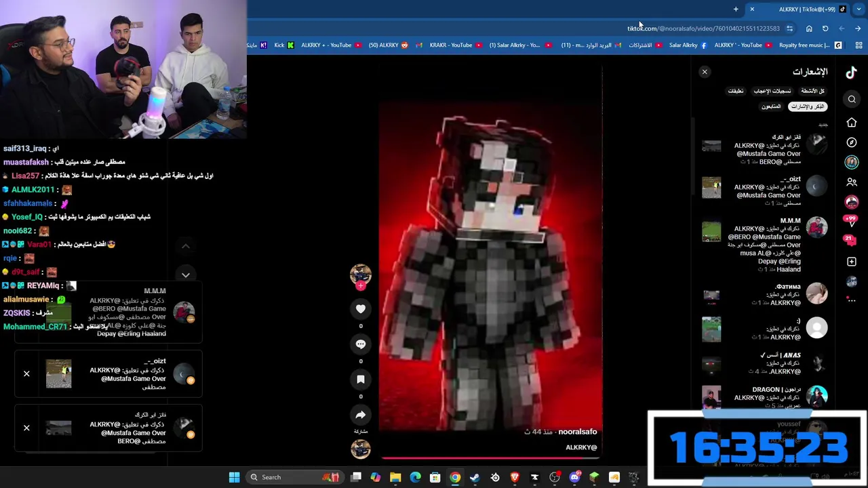The image size is (868, 488).
Task: Open Microsoft Store from taskbar
Action: tap(435, 477)
